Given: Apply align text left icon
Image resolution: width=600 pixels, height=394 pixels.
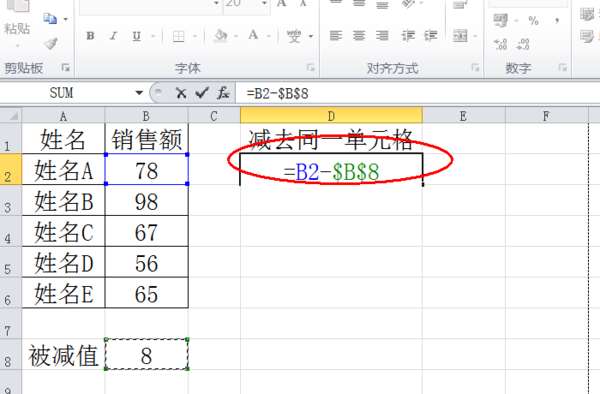Looking at the screenshot, I should pyautogui.click(x=336, y=36).
